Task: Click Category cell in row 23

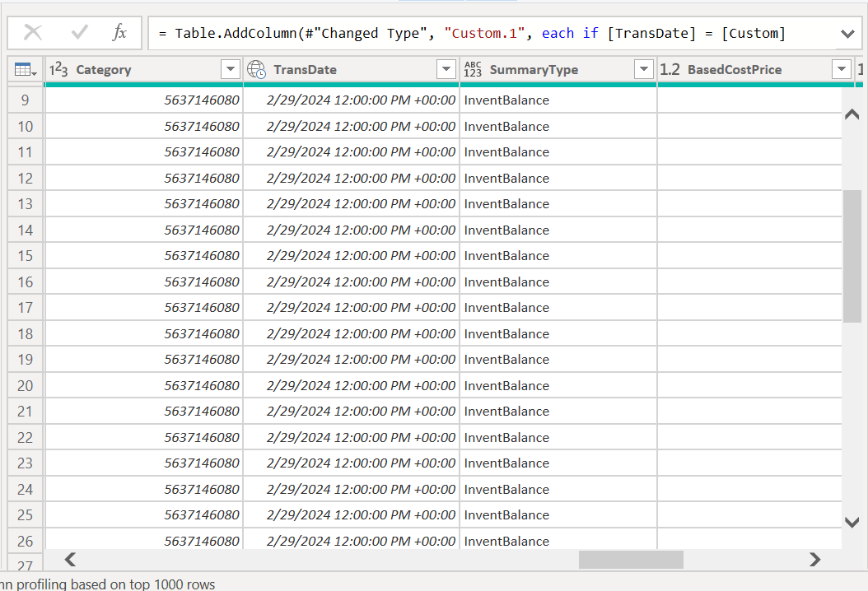Action: tap(144, 463)
